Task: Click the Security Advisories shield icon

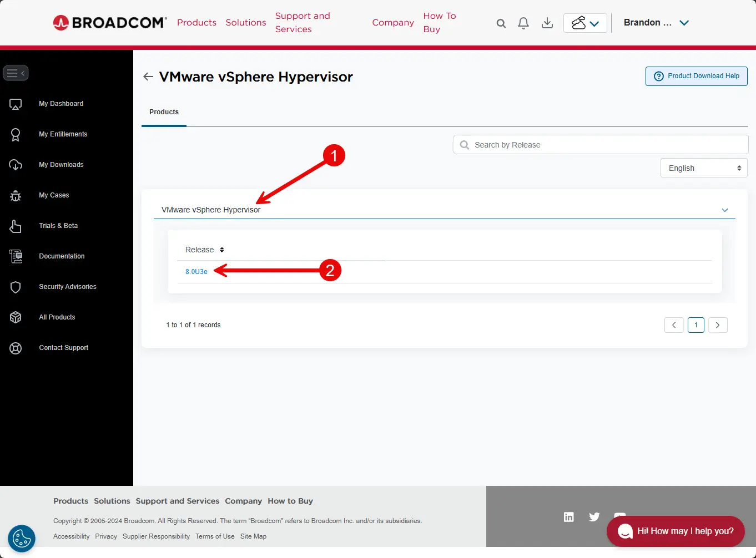Action: click(x=16, y=287)
